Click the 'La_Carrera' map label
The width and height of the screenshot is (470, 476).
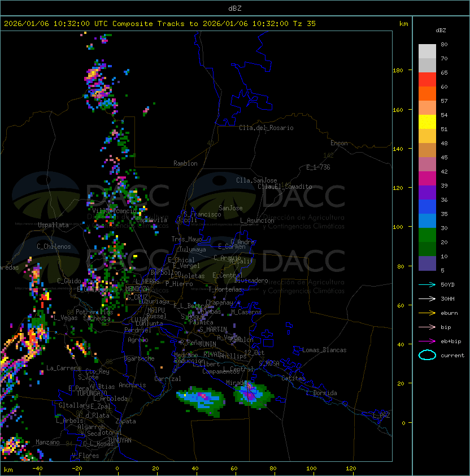pos(63,368)
